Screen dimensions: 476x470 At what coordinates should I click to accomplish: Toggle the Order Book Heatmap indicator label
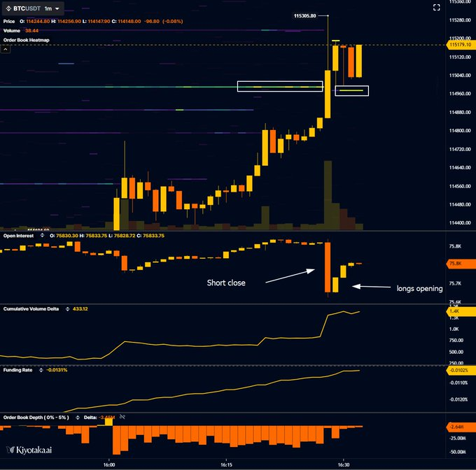click(24, 40)
